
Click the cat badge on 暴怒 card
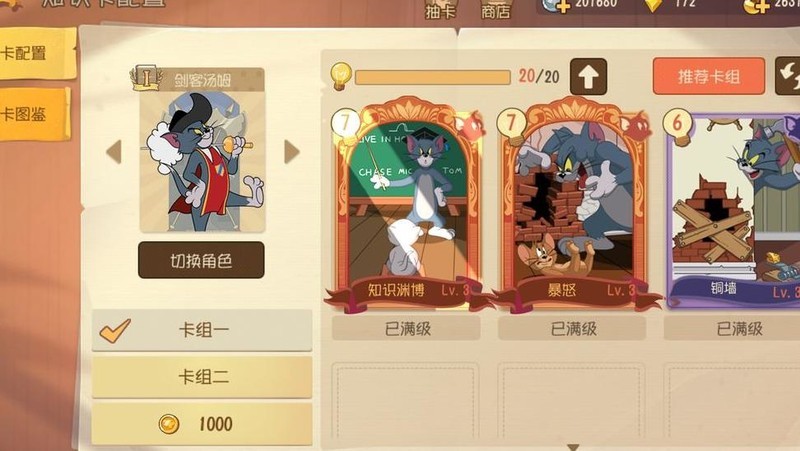coord(636,126)
